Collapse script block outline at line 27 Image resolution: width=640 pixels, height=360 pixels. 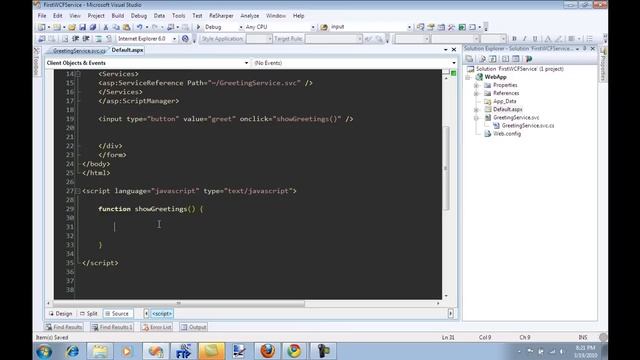[x=78, y=191]
